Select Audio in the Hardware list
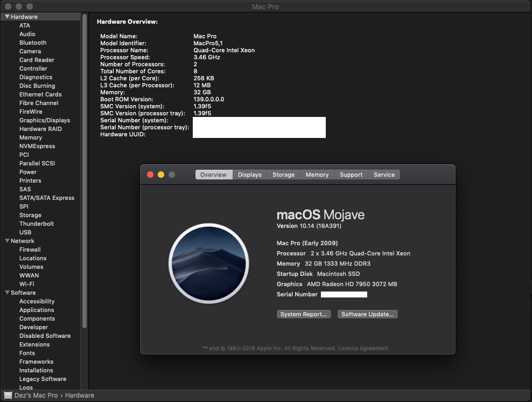 point(27,34)
